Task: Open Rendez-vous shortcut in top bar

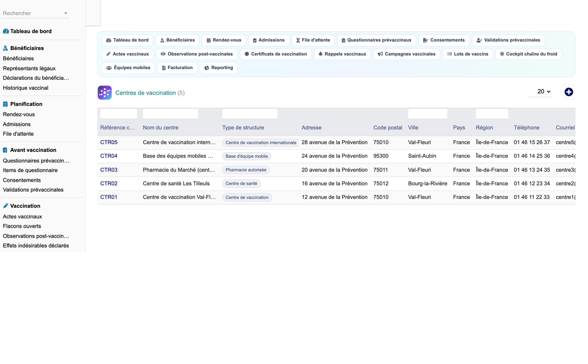Action: click(x=224, y=40)
